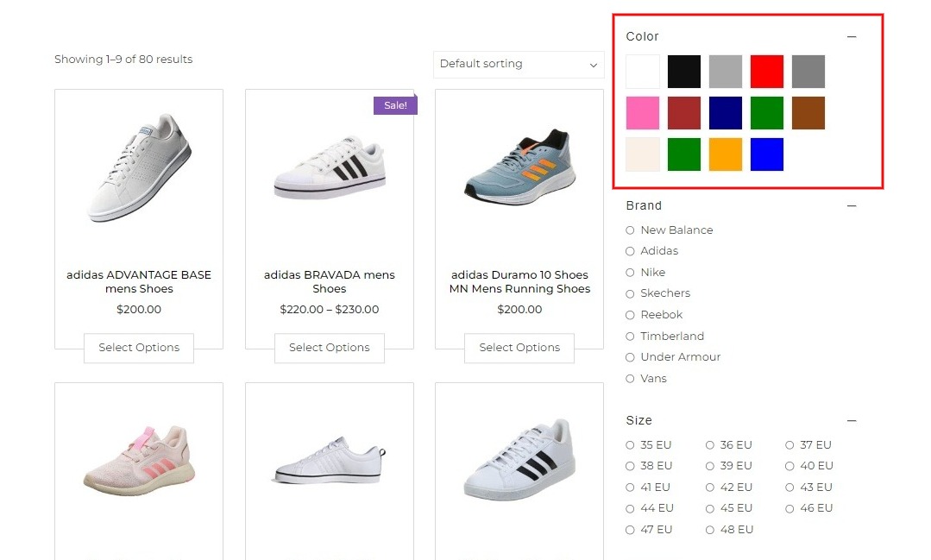Viewport: 931px width, 560px height.
Task: Select the Adidas brand radio button
Action: [x=630, y=251]
